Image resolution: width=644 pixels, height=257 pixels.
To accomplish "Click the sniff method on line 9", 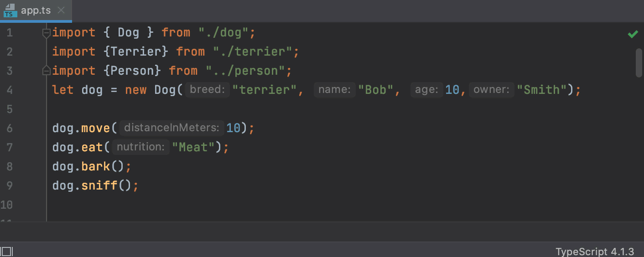I will coord(99,185).
